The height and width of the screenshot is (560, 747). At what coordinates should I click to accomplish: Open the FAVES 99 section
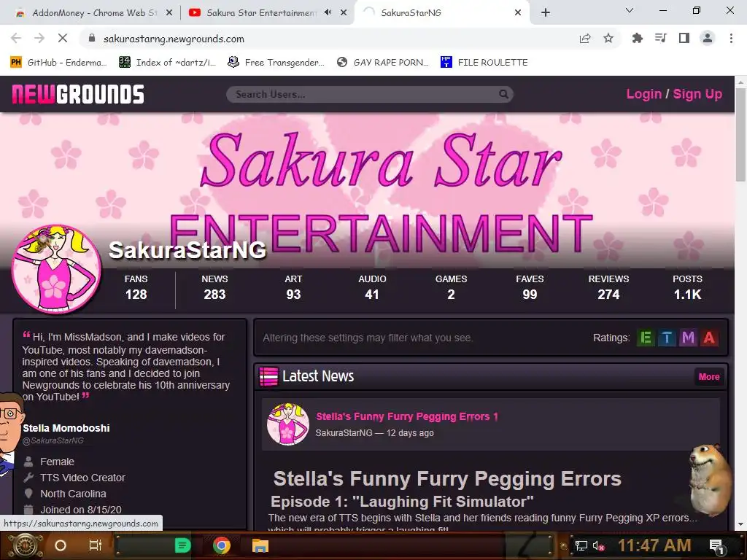[530, 287]
